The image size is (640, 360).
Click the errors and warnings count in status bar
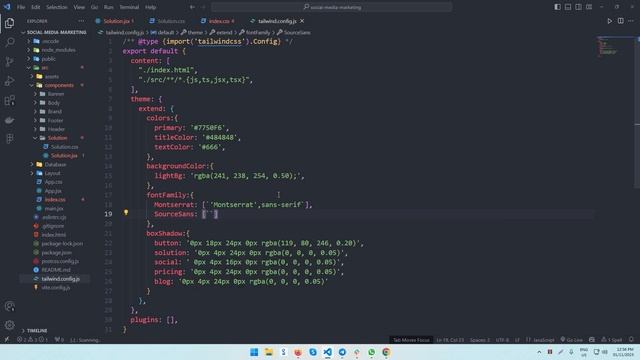coord(32,340)
